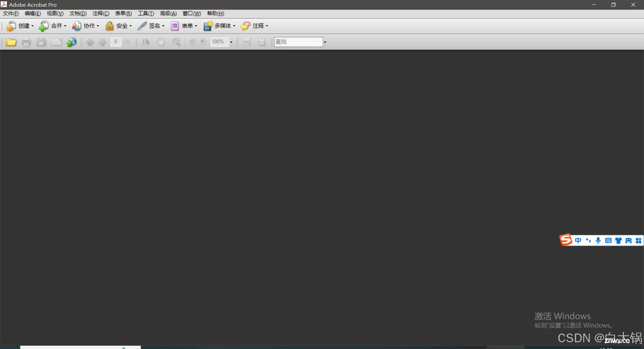Select the text selection tool

146,42
